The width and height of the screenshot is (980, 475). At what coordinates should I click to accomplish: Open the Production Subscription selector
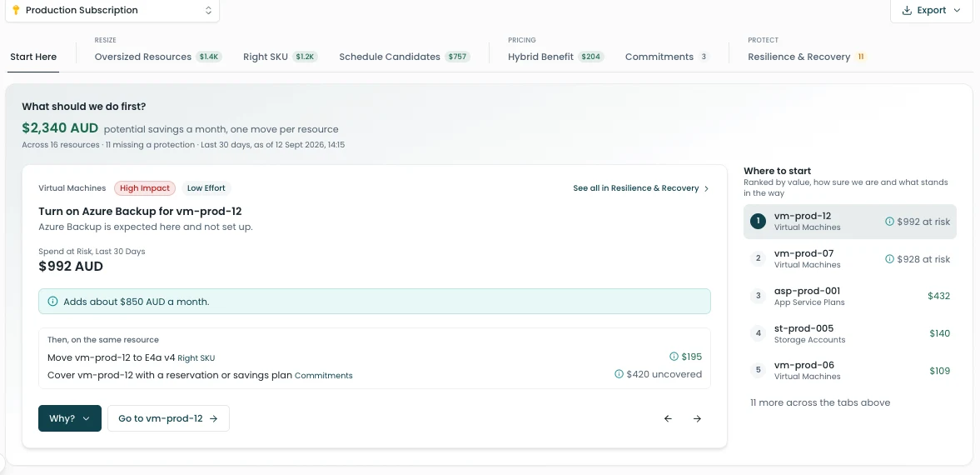(112, 10)
